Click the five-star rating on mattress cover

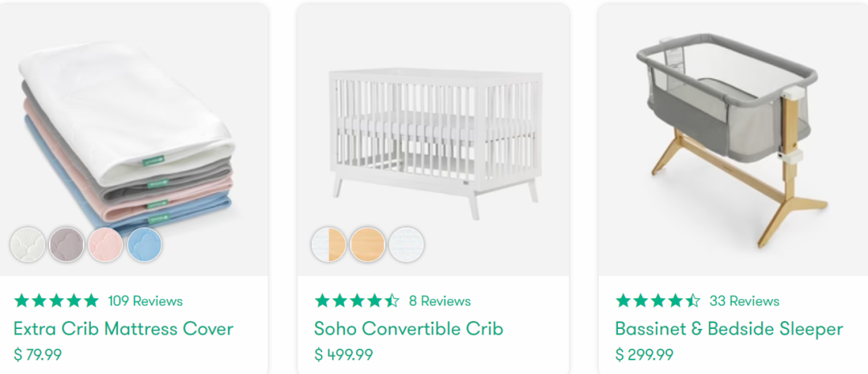56,301
